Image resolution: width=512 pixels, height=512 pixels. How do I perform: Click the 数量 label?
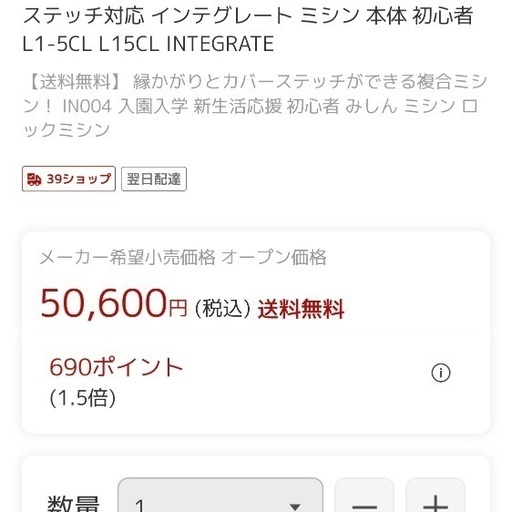73,503
